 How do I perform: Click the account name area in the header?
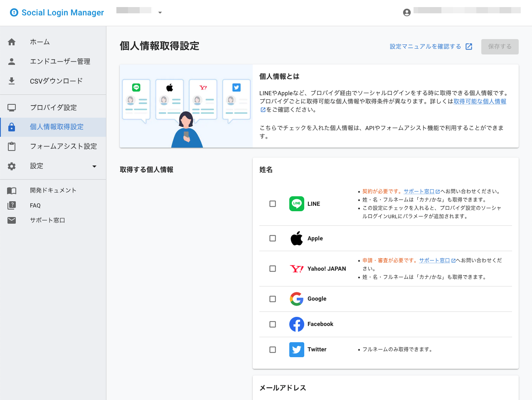coord(467,10)
